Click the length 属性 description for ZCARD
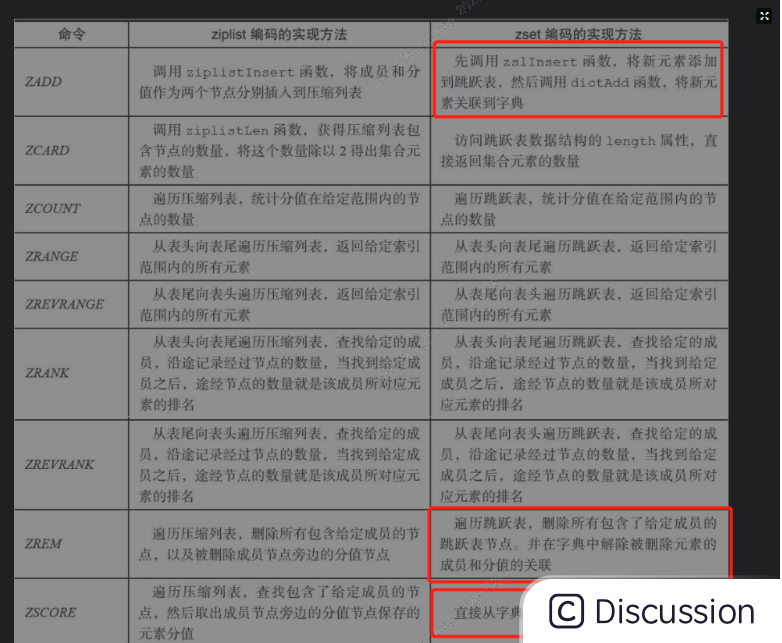782x643 pixels. click(x=579, y=151)
